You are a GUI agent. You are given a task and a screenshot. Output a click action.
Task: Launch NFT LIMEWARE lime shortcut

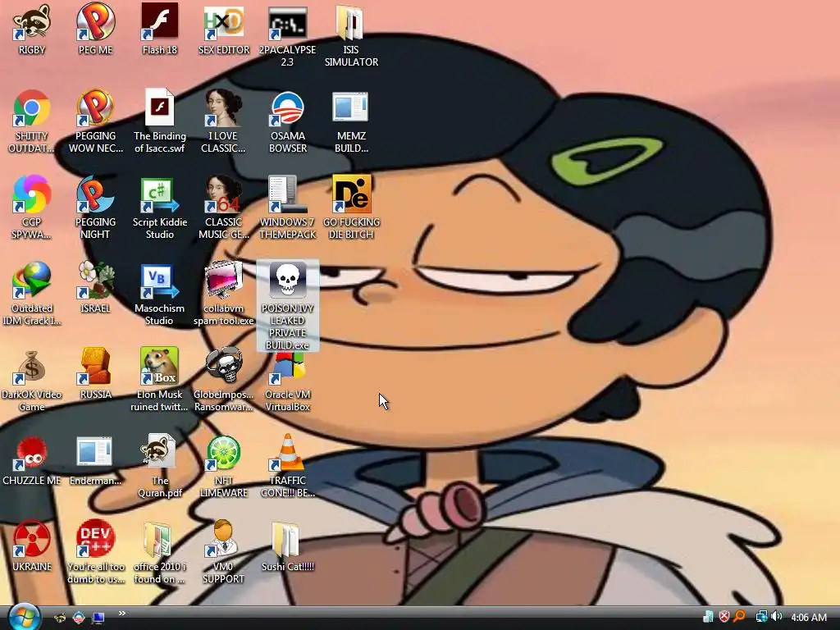coord(224,453)
